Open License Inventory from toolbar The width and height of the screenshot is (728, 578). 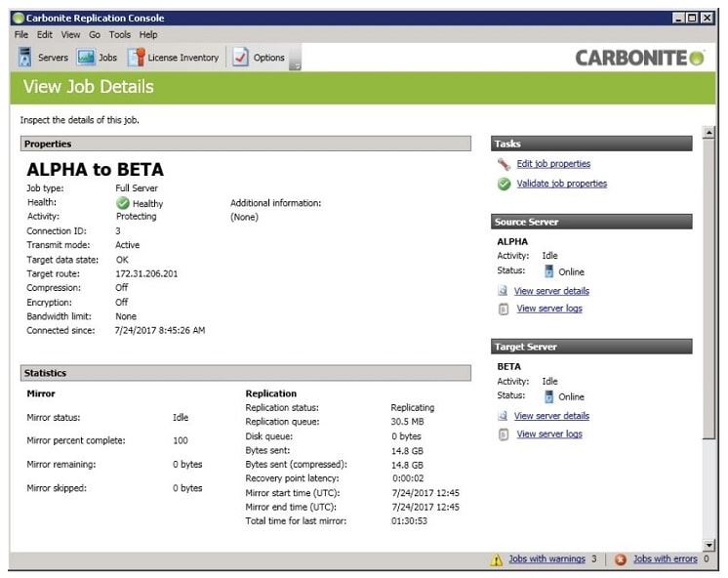136,58
